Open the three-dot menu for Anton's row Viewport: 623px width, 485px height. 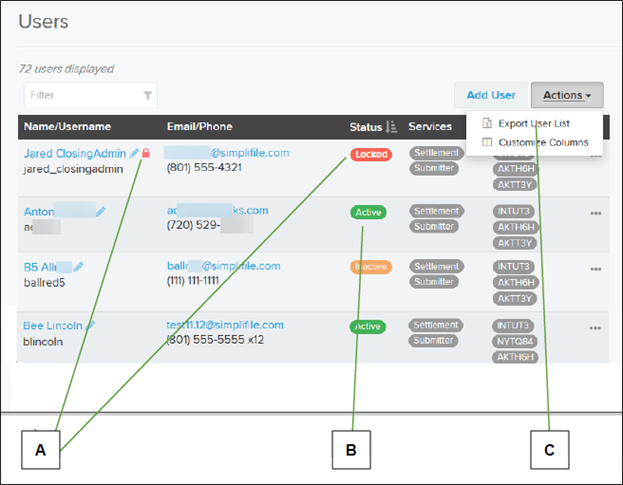(x=595, y=213)
